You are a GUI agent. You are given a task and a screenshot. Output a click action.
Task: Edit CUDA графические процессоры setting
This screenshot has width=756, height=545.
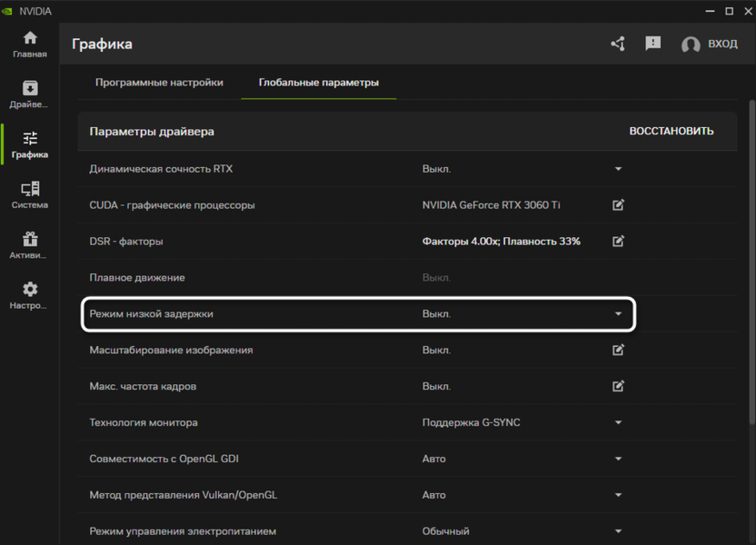pos(618,205)
